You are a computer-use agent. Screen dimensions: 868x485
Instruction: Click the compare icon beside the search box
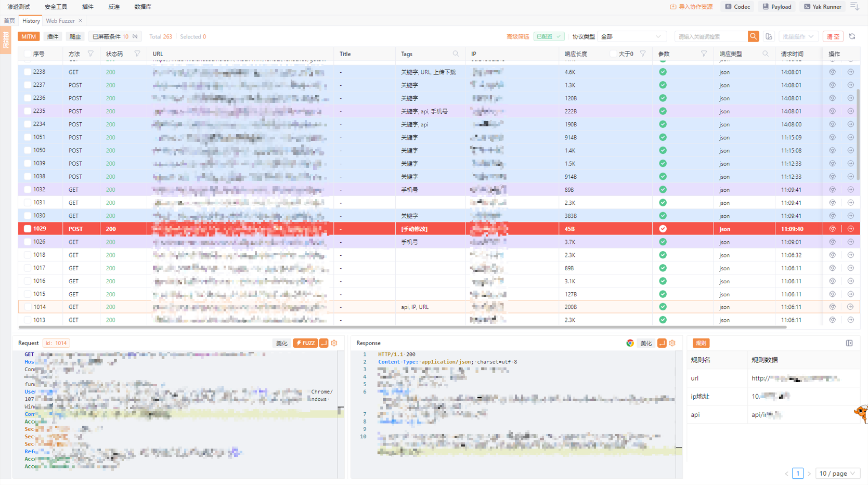click(x=769, y=36)
